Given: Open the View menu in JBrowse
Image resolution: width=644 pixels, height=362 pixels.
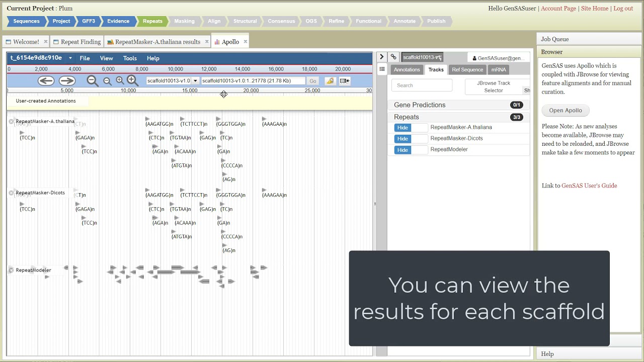Looking at the screenshot, I should pyautogui.click(x=106, y=58).
